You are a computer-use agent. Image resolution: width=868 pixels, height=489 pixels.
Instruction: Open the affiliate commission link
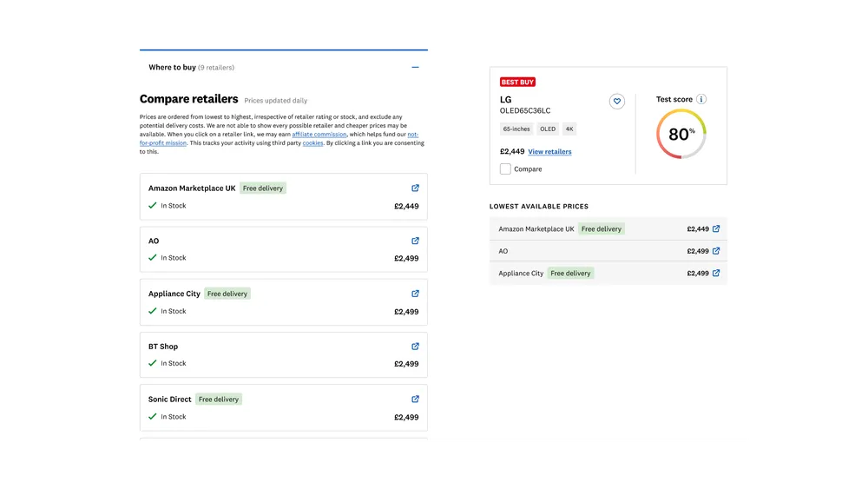click(319, 135)
